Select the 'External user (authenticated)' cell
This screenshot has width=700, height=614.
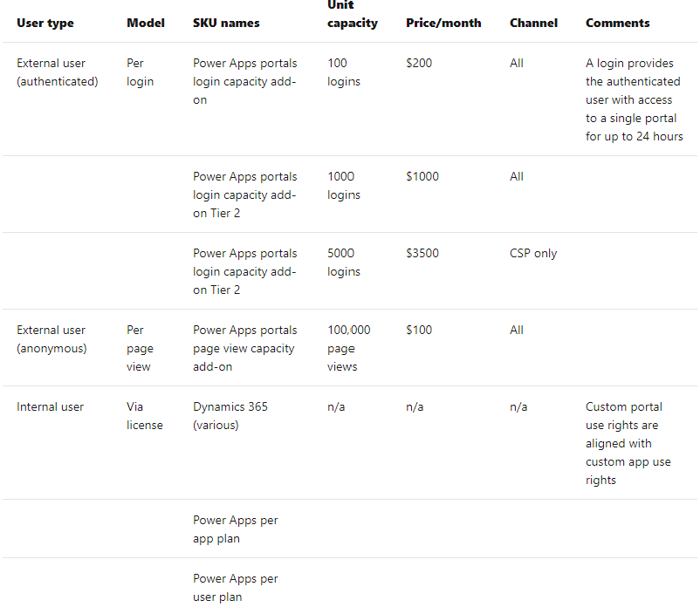(57, 72)
